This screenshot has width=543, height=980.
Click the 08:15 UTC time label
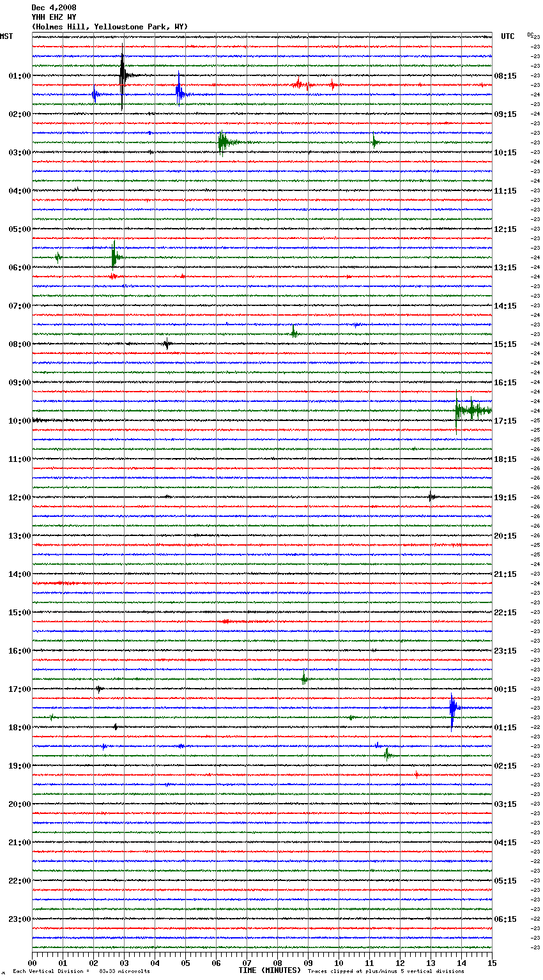point(505,76)
